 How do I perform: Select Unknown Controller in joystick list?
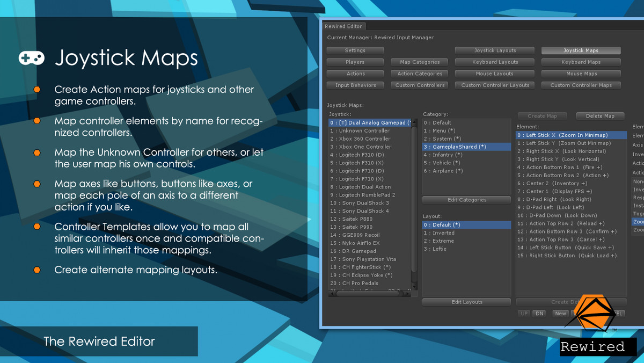point(370,131)
